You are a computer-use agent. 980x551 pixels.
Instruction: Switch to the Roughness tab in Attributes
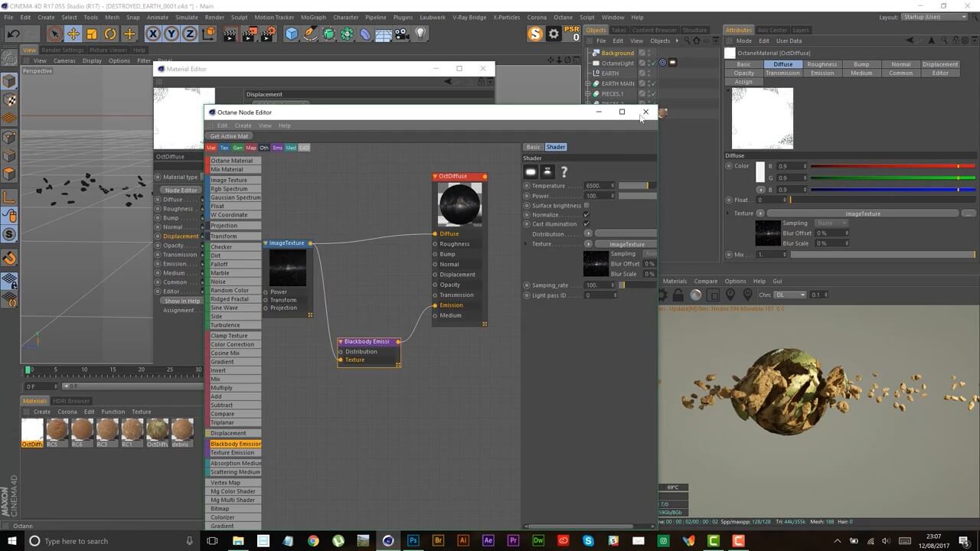tap(822, 64)
